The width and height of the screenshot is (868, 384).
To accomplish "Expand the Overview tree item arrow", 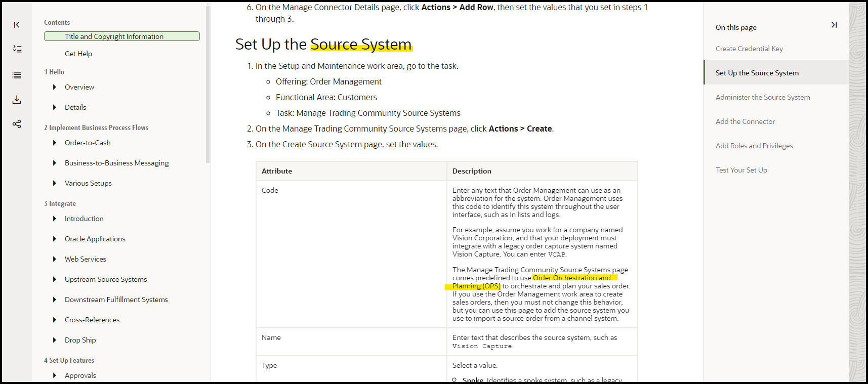I will tap(55, 87).
